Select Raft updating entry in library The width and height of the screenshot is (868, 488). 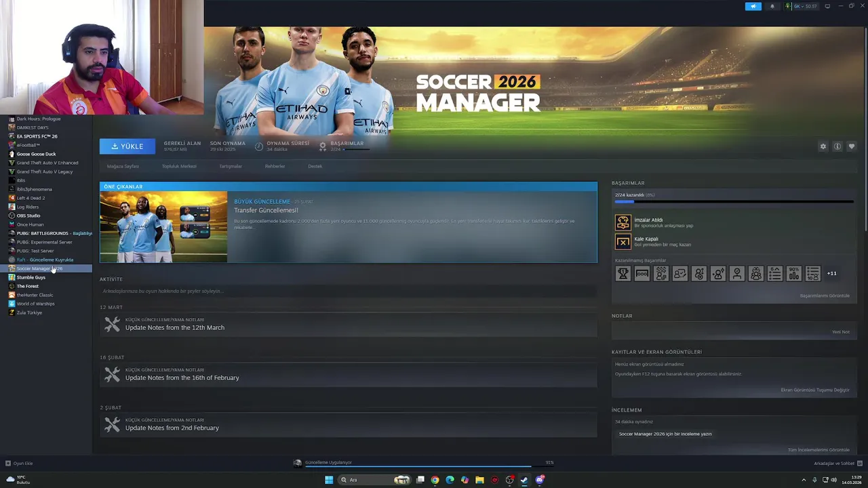point(46,260)
